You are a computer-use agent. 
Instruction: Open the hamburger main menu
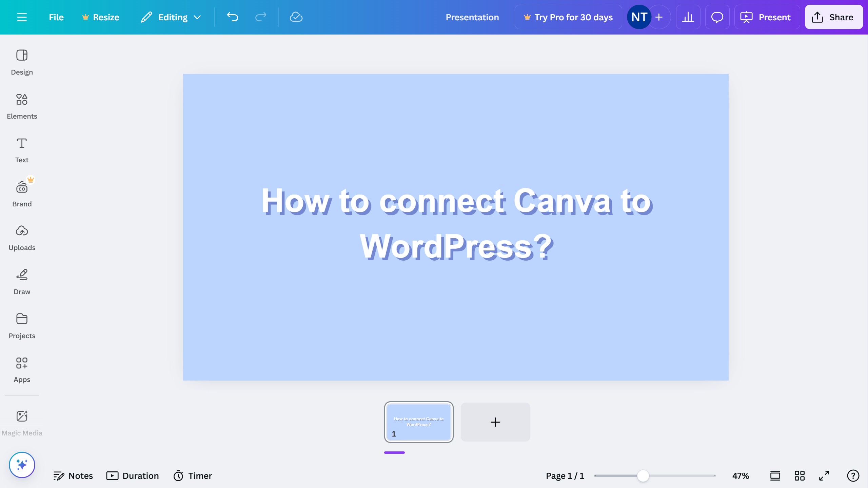click(22, 17)
